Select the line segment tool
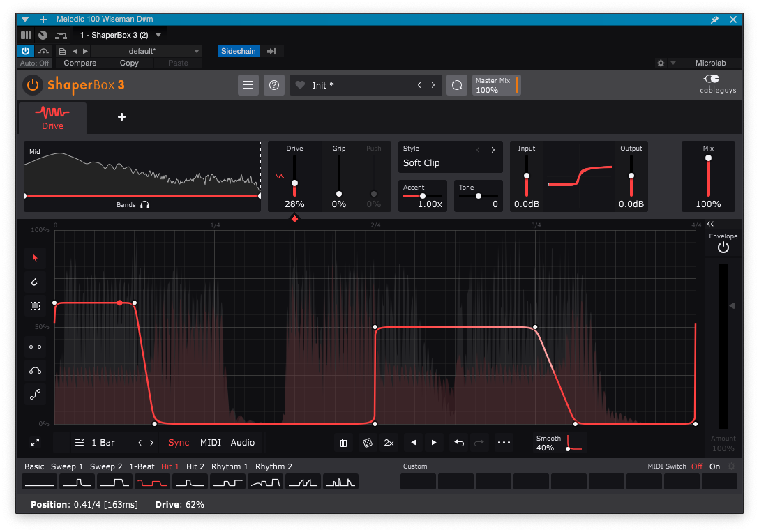Screen dimensions: 759x532 (x=35, y=347)
